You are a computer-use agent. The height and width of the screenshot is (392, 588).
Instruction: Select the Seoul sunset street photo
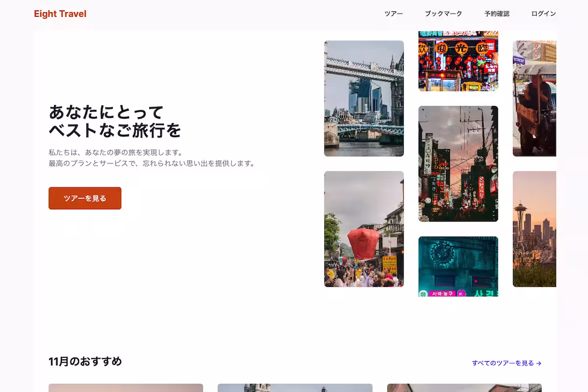458,164
